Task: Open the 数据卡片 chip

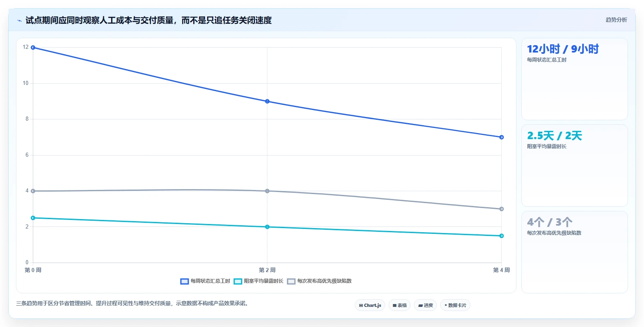Action: (455, 305)
